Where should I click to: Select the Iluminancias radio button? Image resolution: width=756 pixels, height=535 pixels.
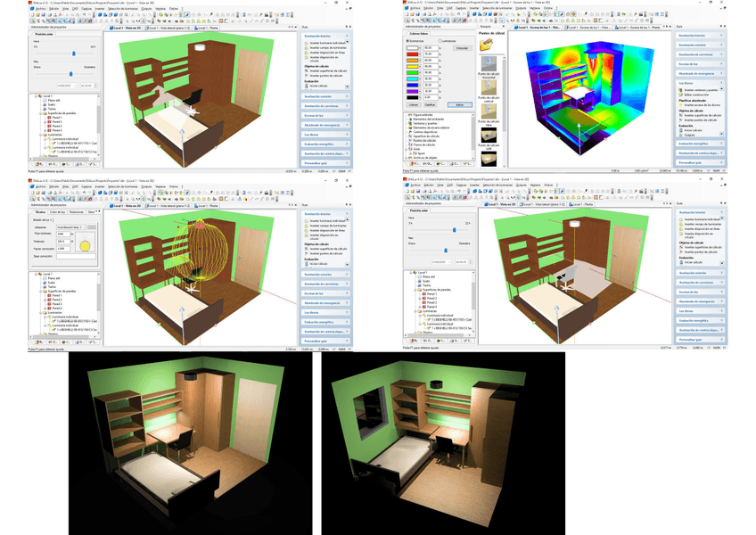(407, 40)
